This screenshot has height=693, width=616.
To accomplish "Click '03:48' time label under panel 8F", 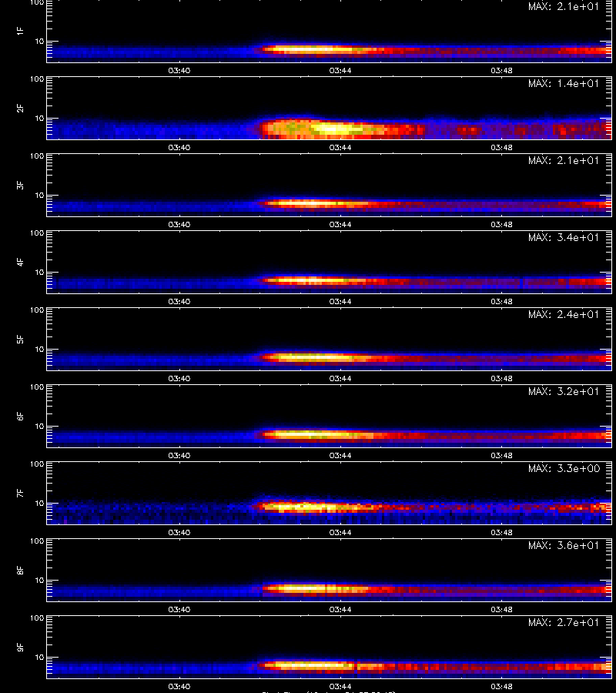I will tap(501, 610).
